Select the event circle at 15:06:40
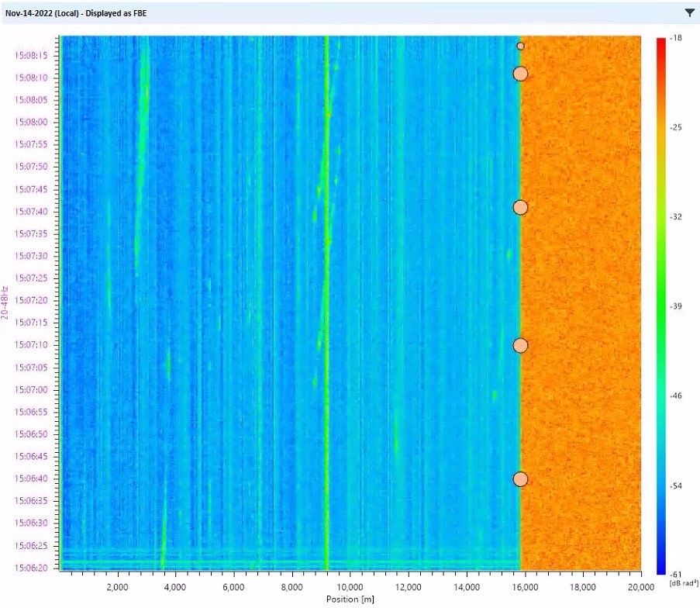 [x=520, y=479]
